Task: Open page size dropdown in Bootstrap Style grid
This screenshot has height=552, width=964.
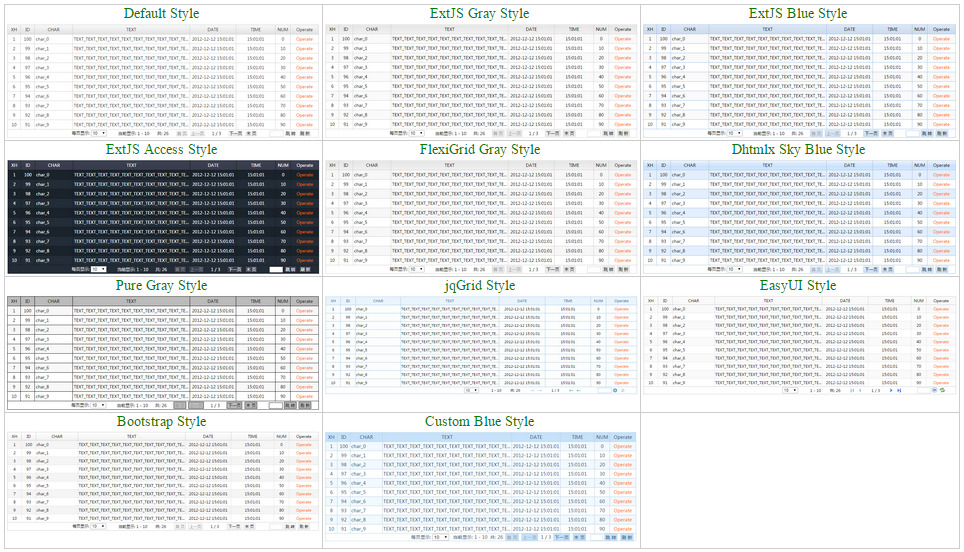Action: [99, 525]
